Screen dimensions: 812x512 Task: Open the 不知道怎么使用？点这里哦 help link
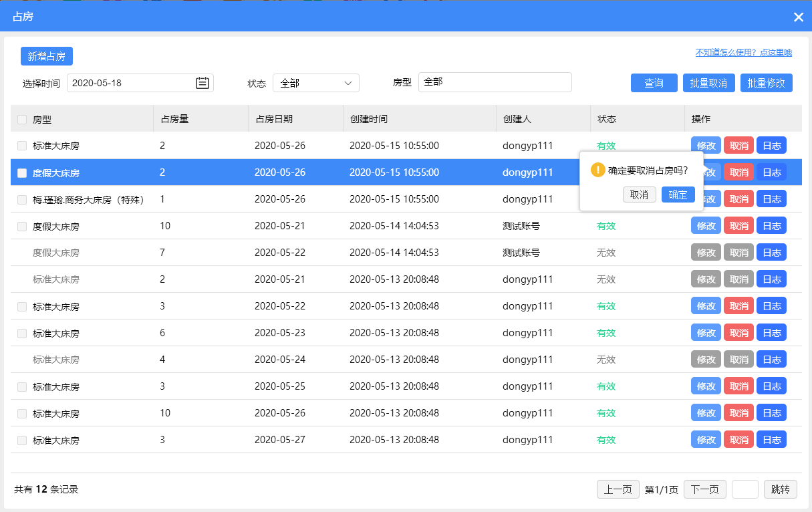[x=744, y=52]
